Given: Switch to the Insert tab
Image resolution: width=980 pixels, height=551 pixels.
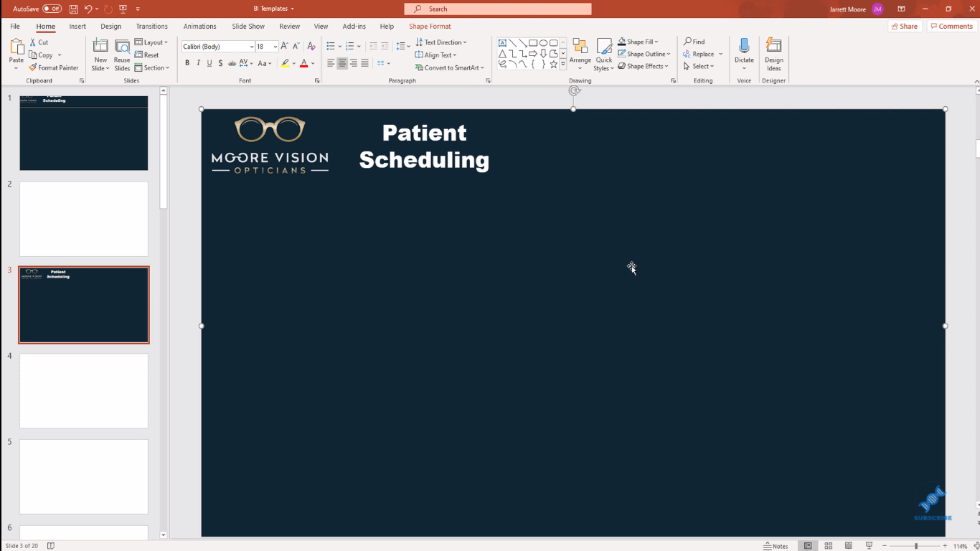Looking at the screenshot, I should tap(77, 27).
